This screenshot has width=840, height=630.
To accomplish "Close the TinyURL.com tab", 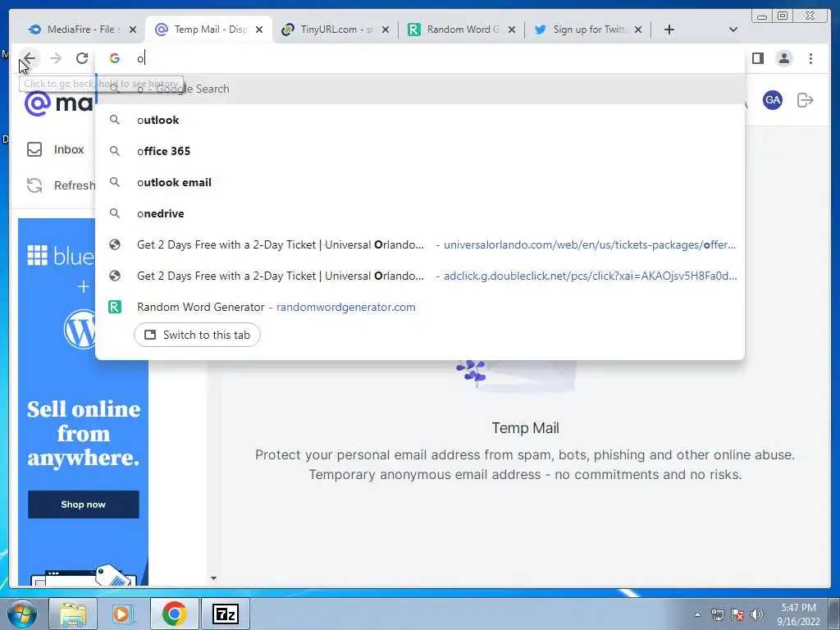I will (x=386, y=30).
